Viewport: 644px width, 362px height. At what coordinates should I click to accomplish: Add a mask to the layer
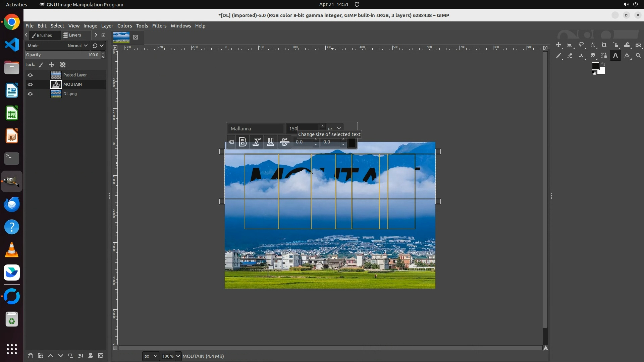tap(91, 356)
